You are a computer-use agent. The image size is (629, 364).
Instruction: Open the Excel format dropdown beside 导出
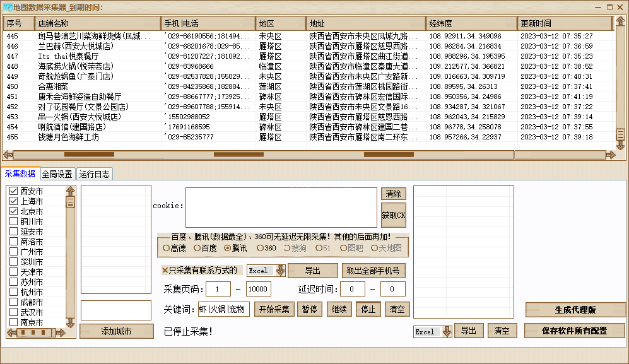280,271
